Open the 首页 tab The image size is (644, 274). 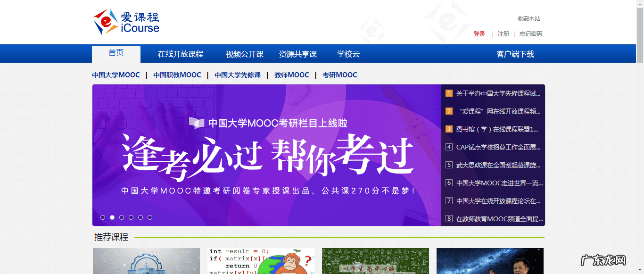tap(116, 54)
